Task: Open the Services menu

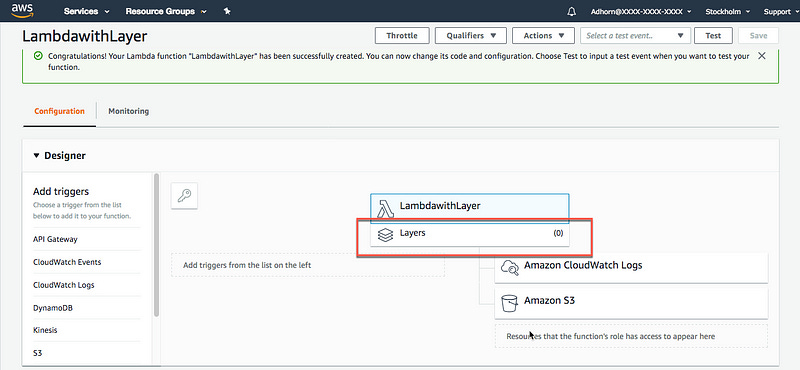Action: [x=86, y=11]
